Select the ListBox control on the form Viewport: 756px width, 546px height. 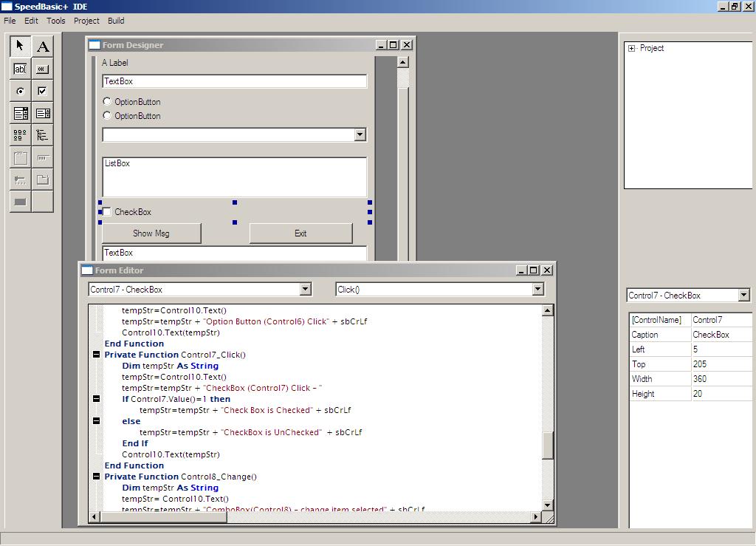235,177
